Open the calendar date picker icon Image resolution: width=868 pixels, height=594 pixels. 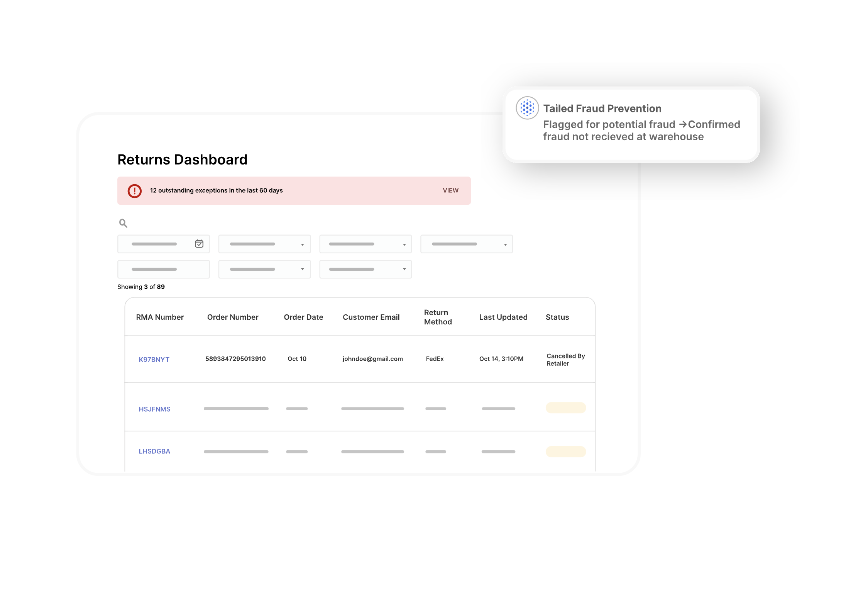coord(199,244)
